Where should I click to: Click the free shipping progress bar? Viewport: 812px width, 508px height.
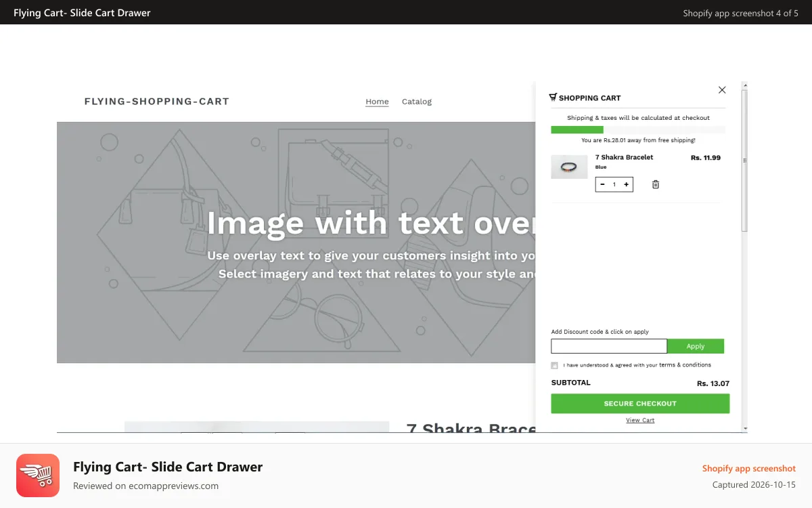638,129
